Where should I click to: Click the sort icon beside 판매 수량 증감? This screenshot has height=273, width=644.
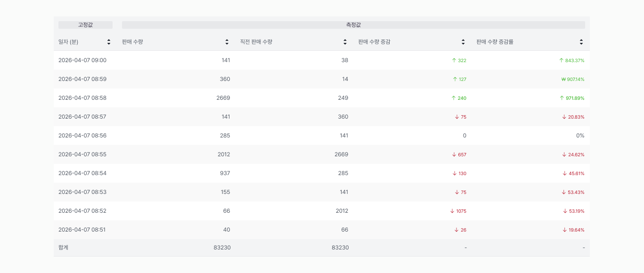[463, 41]
